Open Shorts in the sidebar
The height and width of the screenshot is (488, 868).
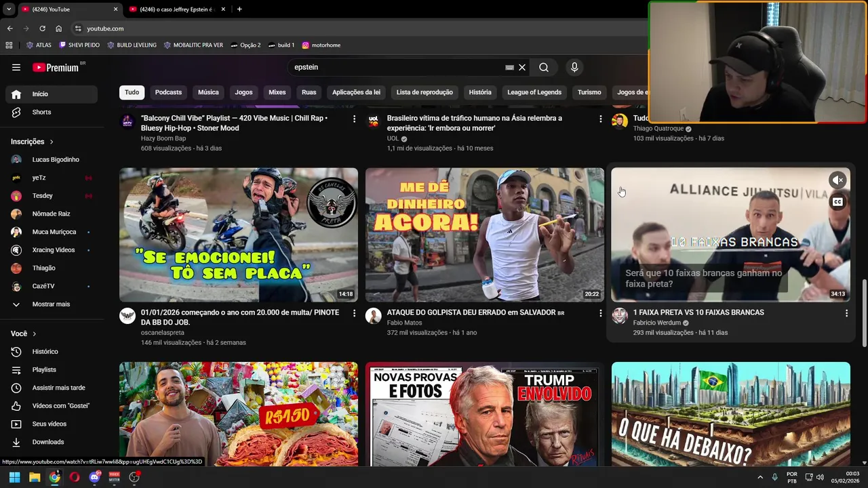tap(52, 112)
